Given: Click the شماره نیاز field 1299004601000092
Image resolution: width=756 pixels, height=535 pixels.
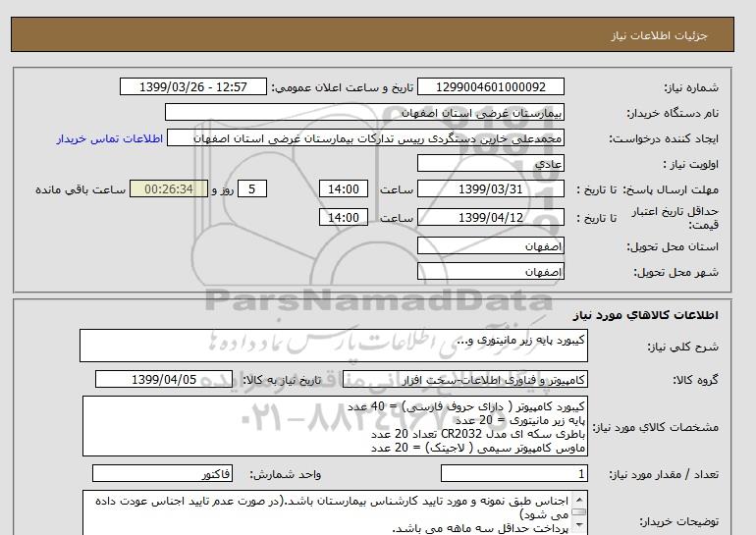Looking at the screenshot, I should point(490,86).
